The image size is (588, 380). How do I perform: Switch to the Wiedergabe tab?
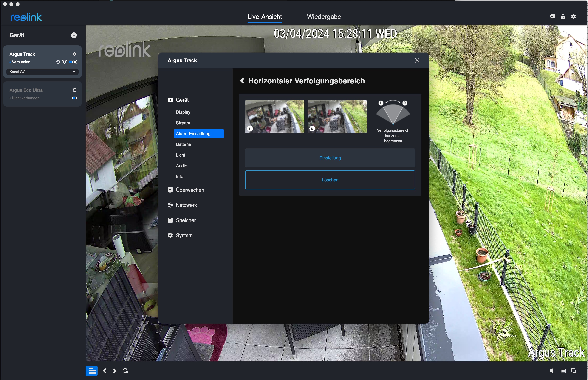click(324, 17)
